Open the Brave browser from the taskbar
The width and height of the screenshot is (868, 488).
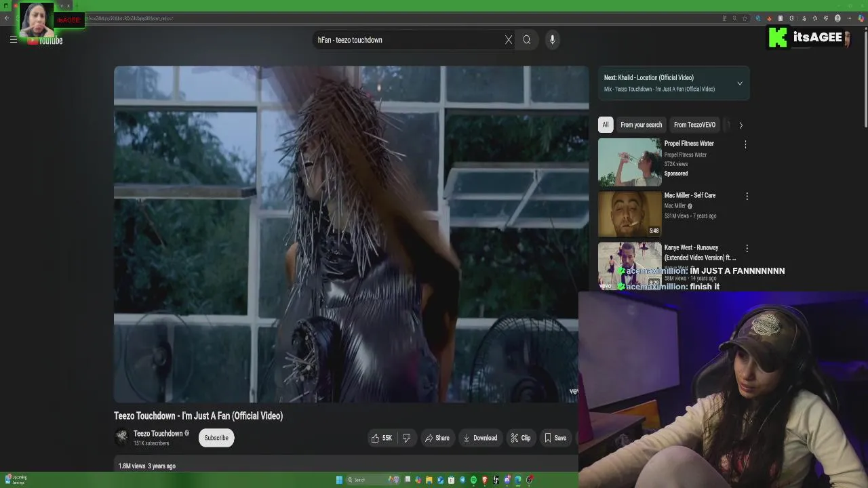pyautogui.click(x=484, y=480)
